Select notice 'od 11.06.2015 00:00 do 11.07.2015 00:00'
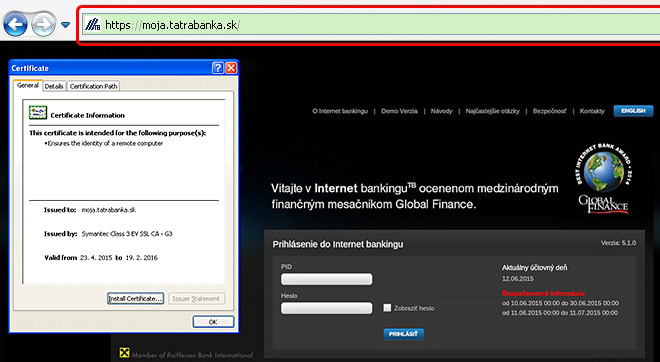The height and width of the screenshot is (362, 660). point(560,313)
